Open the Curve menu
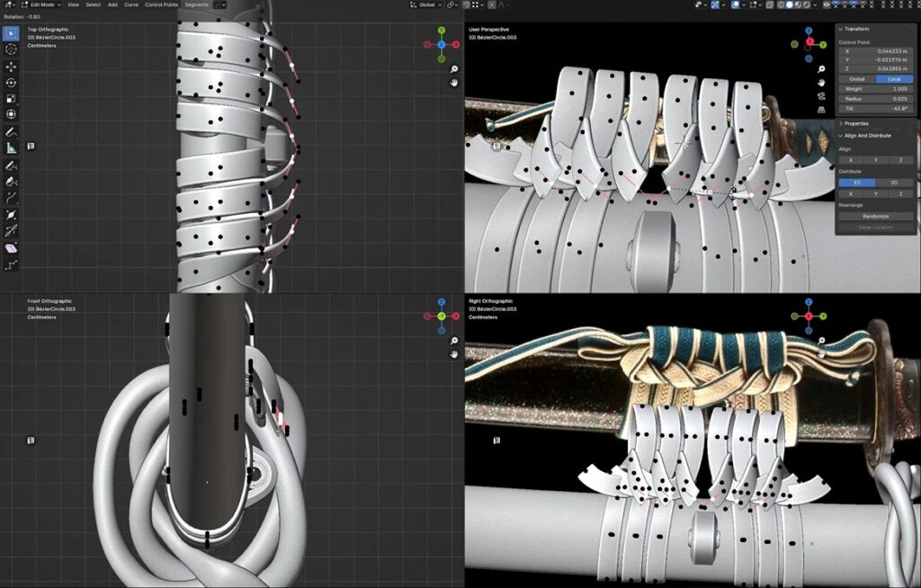921x588 pixels. (131, 4)
